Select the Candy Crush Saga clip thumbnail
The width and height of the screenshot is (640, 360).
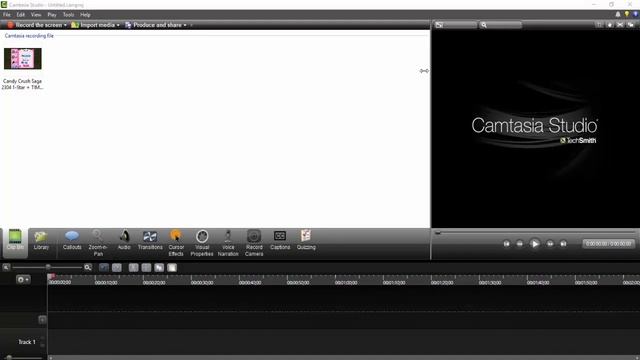pyautogui.click(x=22, y=58)
